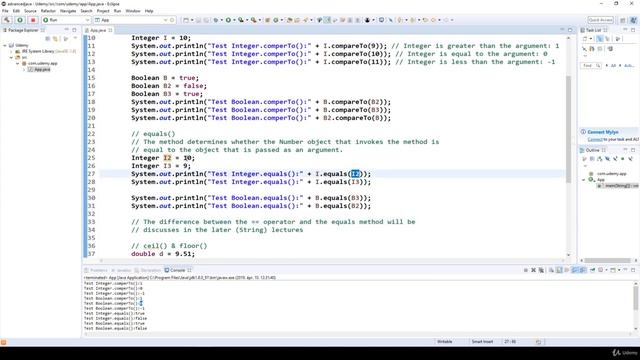Select the Declaration tab
Viewport: 640px width, 360px height.
click(x=148, y=270)
